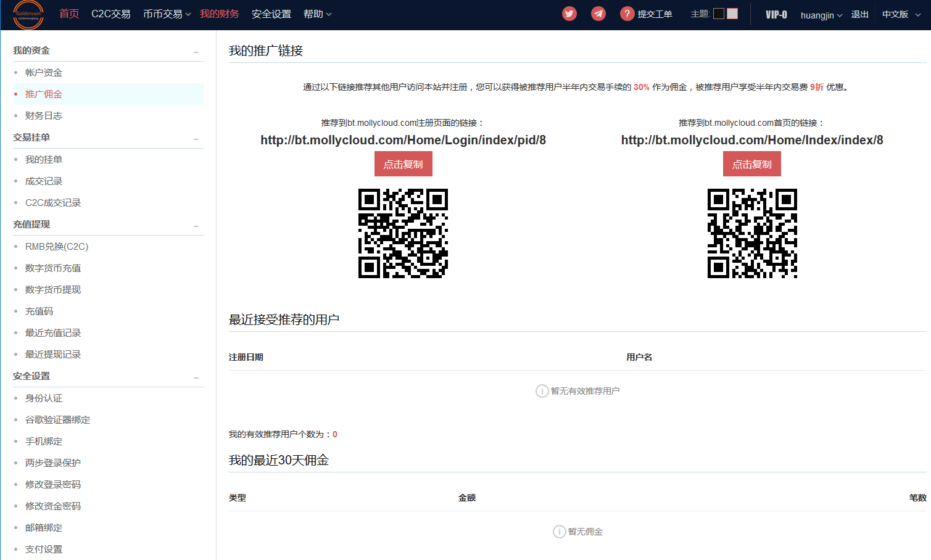Collapse the 我的资金 sidebar section
Image resolution: width=931 pixels, height=560 pixels.
coord(196,52)
